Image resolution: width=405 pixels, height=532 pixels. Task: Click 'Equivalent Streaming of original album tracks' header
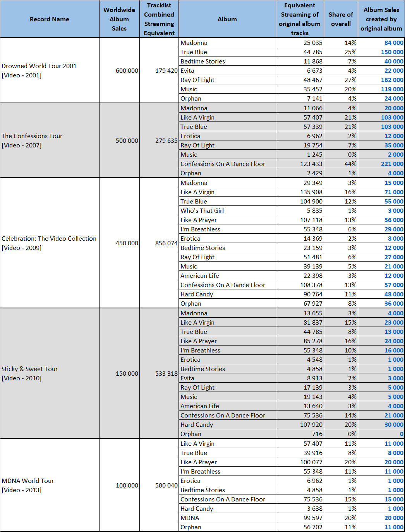(300, 19)
